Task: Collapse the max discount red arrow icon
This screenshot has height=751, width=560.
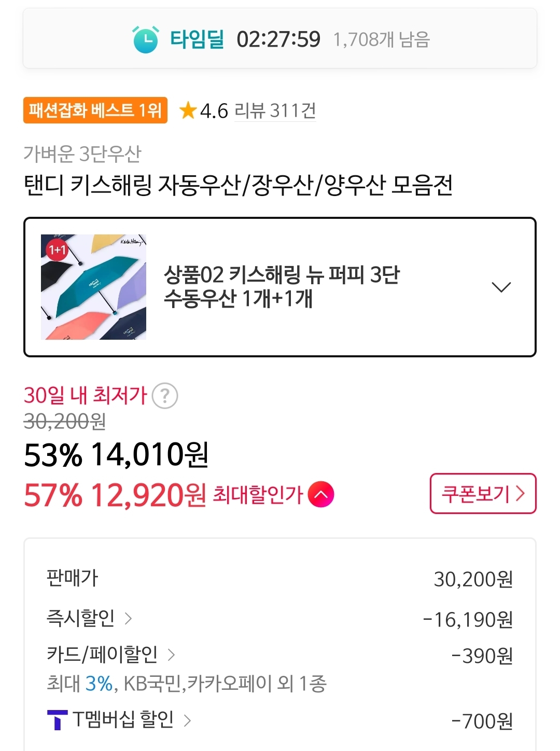Action: coord(321,494)
